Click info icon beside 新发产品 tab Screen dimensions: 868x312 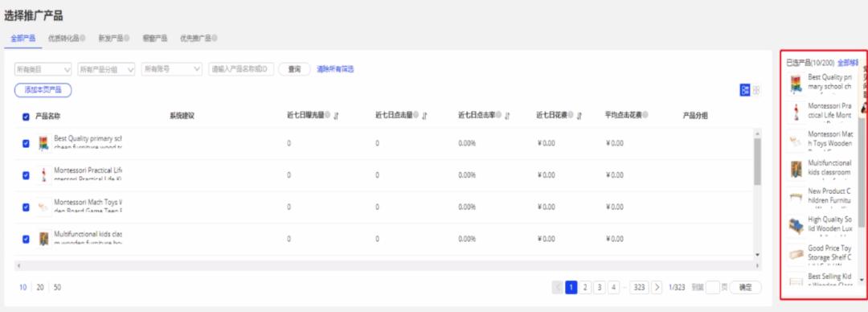click(x=126, y=39)
